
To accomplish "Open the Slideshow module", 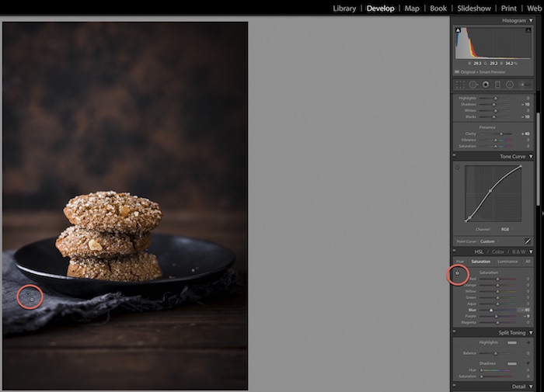I will pyautogui.click(x=474, y=9).
